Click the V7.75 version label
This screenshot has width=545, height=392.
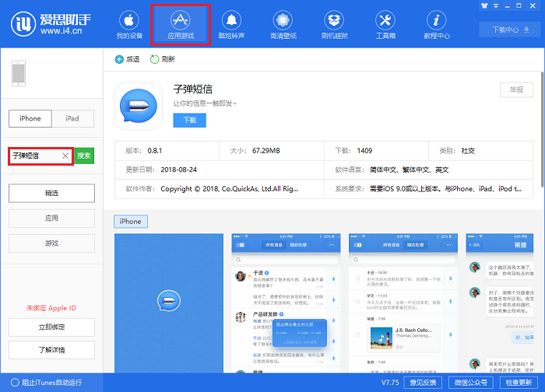(390, 383)
